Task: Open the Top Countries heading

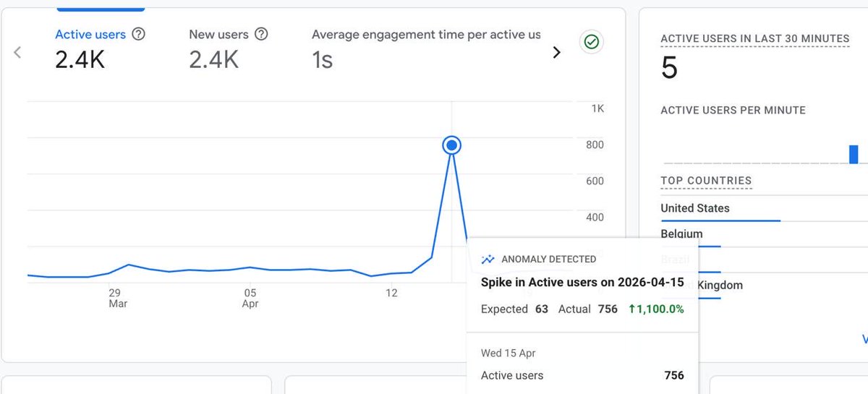Action: (706, 181)
